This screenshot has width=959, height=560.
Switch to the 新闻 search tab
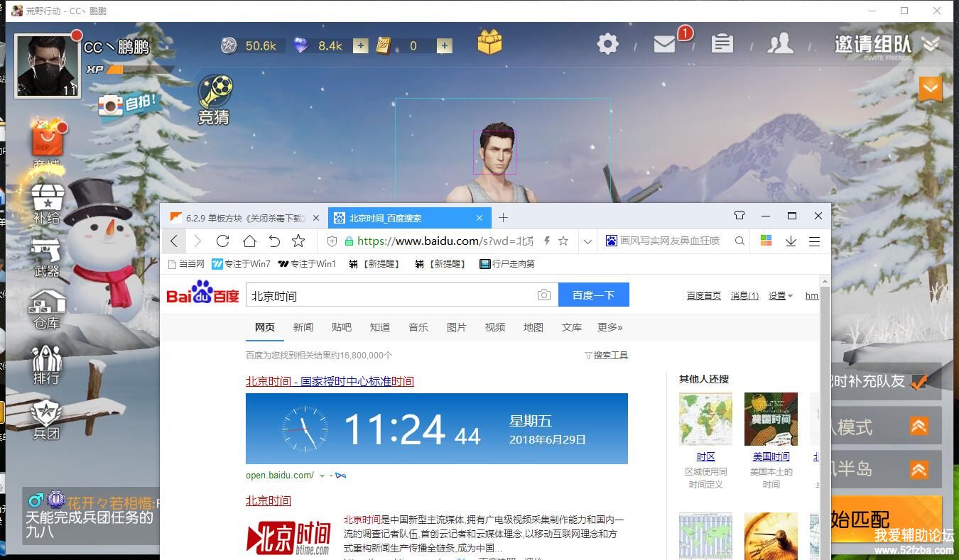click(x=303, y=327)
